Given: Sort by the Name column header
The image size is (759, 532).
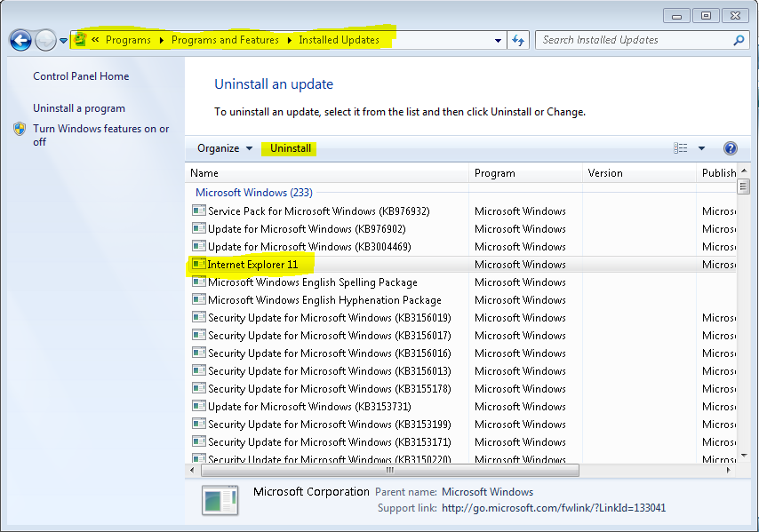Looking at the screenshot, I should pos(327,173).
